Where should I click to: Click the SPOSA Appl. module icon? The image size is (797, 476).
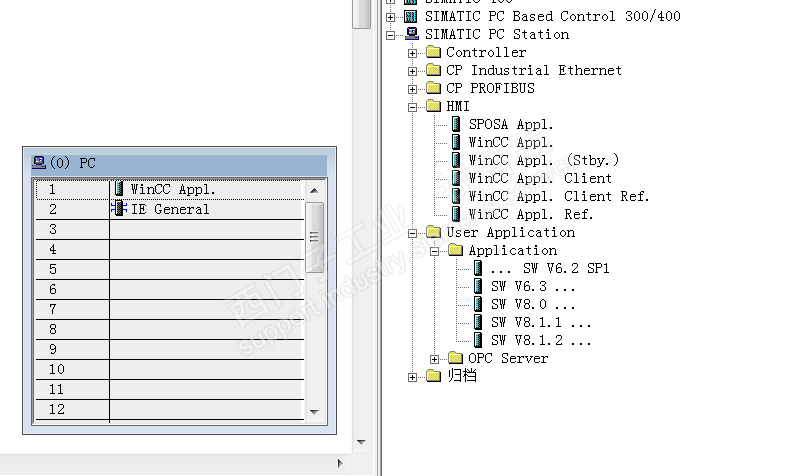tap(456, 124)
